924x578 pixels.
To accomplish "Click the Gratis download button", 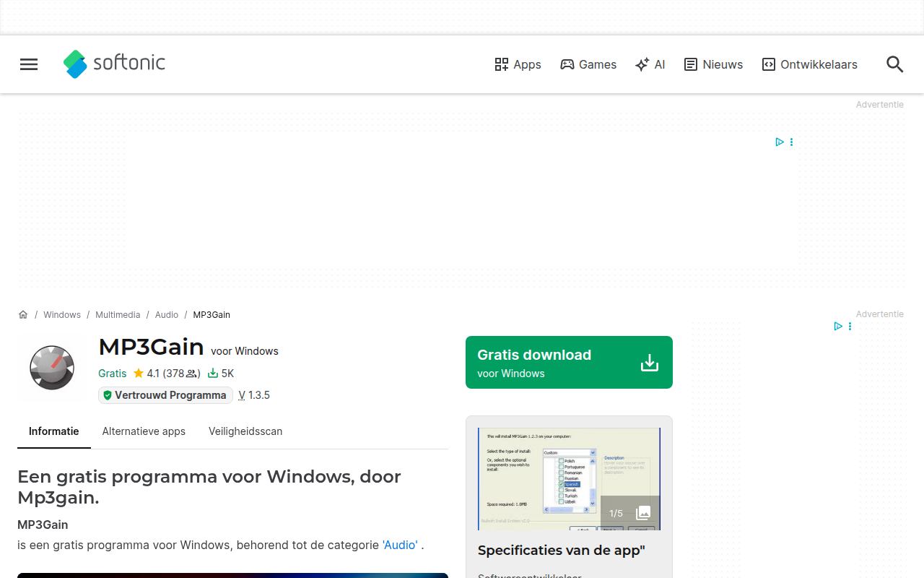I will point(569,362).
